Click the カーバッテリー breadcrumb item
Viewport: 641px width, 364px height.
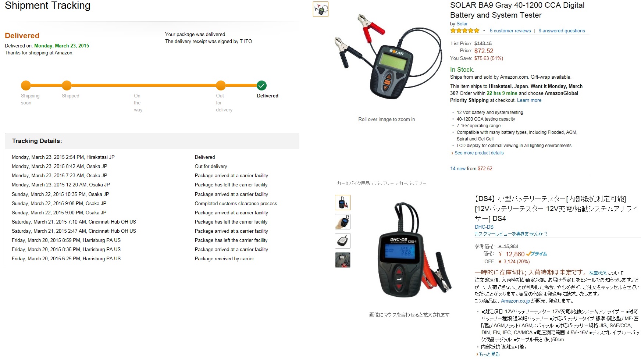pyautogui.click(x=412, y=183)
